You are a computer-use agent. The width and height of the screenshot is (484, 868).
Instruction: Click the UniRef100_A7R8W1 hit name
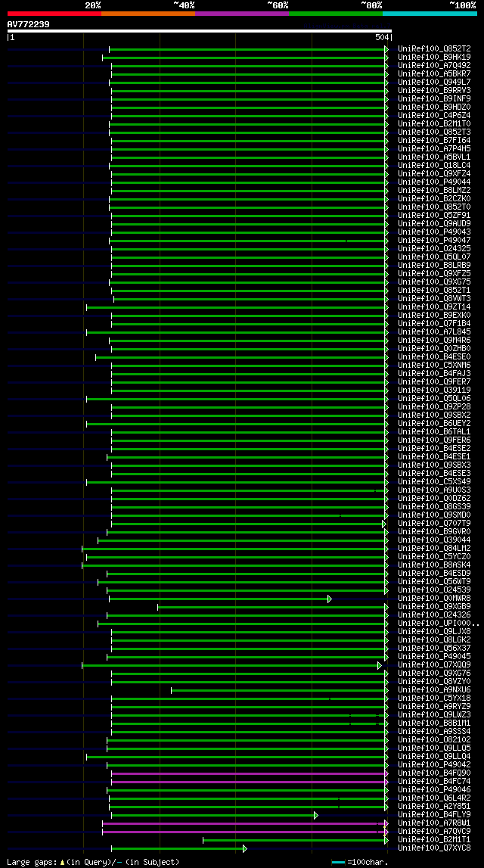coord(434,823)
